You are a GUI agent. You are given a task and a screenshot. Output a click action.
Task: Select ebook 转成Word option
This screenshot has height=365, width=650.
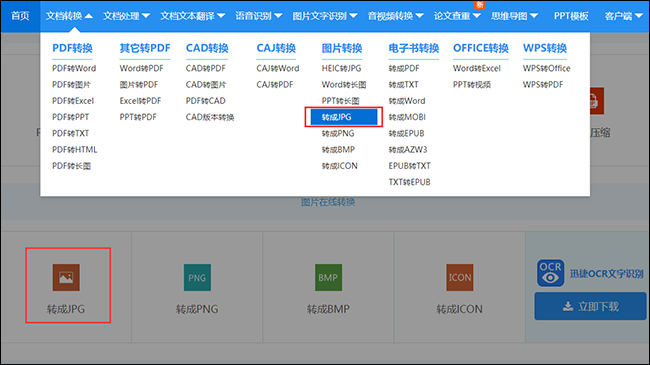point(407,100)
